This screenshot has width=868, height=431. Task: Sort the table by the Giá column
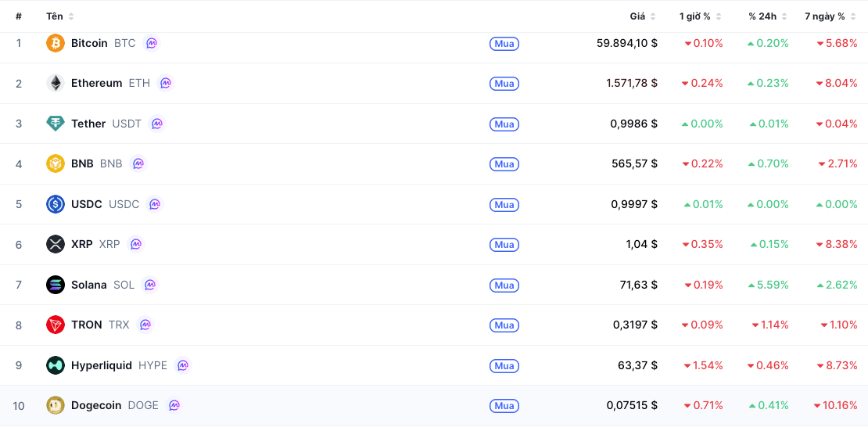(643, 16)
